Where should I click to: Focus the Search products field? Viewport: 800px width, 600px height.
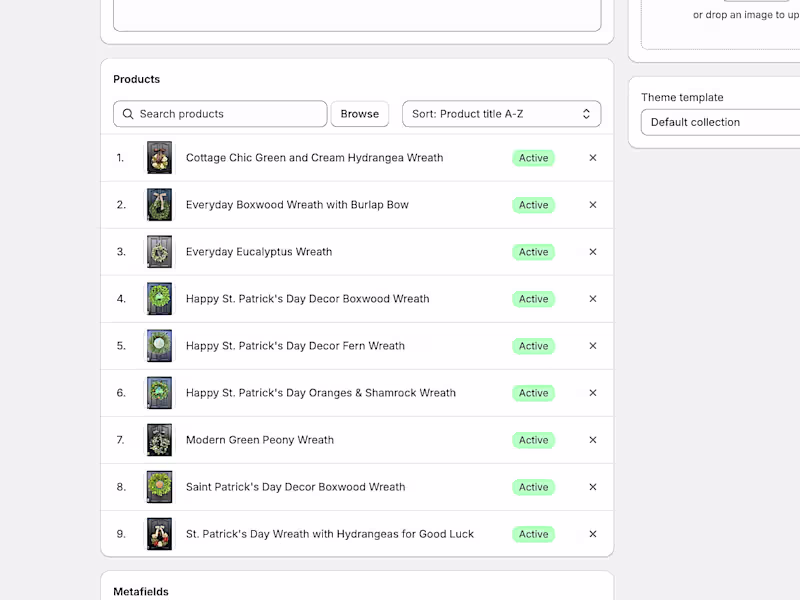point(230,114)
